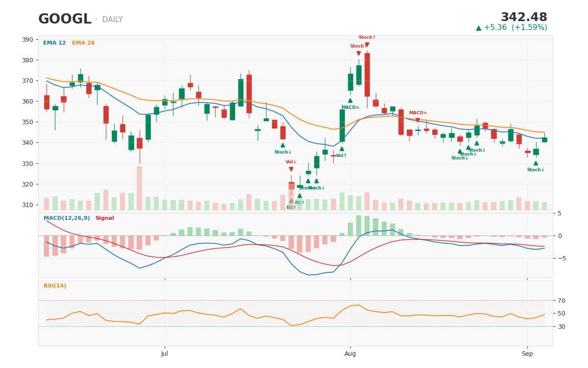Viewport: 588px width, 368px height.
Task: Click the Stoch↓ triangle left of Vol↓
Action: pyautogui.click(x=283, y=145)
